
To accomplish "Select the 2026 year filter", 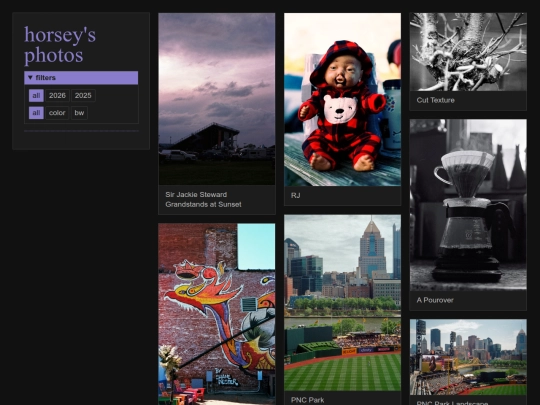I will click(x=57, y=95).
